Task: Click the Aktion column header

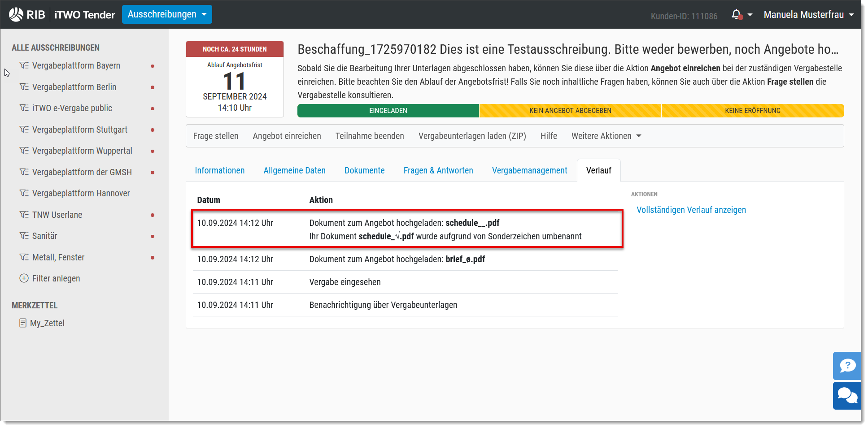Action: point(321,200)
